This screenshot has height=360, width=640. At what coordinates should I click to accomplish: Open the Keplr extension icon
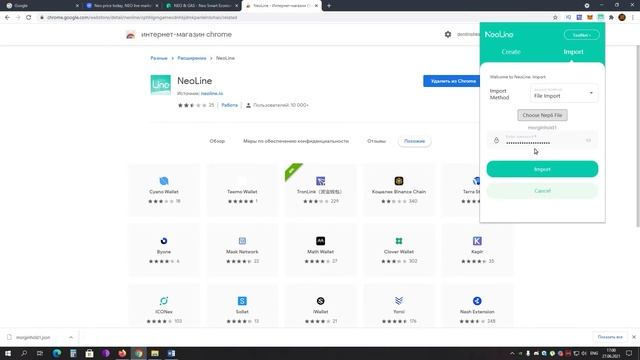point(477,241)
